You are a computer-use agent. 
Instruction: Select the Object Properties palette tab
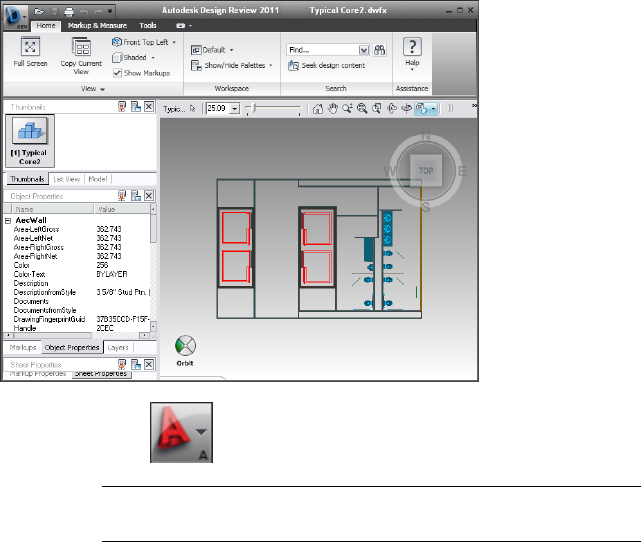(x=72, y=347)
